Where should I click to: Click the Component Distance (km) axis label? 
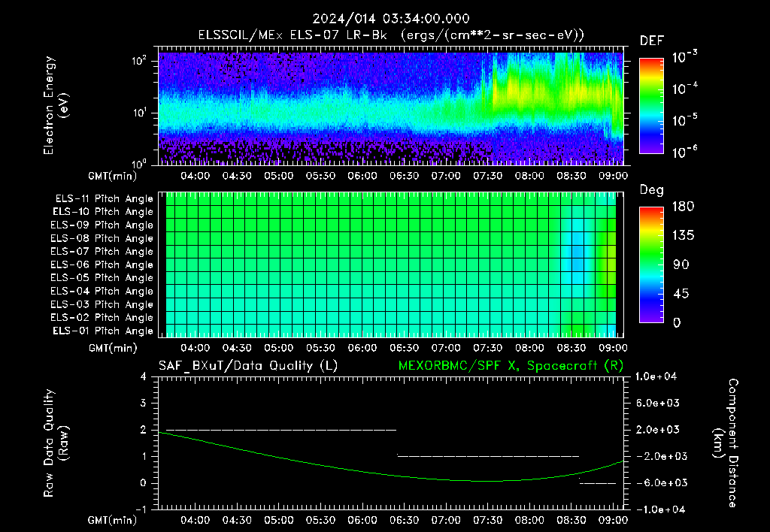(726, 443)
